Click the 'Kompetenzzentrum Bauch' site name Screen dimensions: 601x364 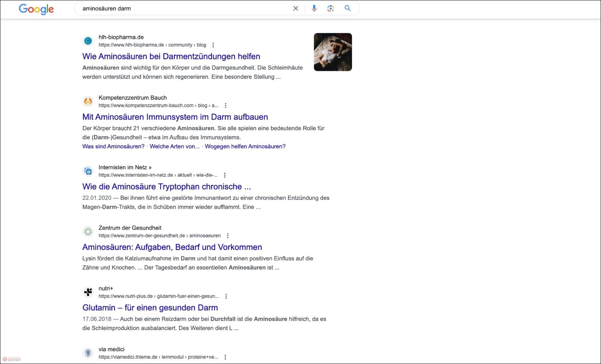133,98
